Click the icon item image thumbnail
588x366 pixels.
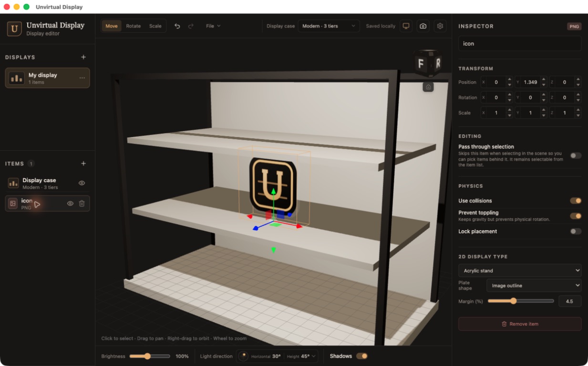click(x=13, y=203)
